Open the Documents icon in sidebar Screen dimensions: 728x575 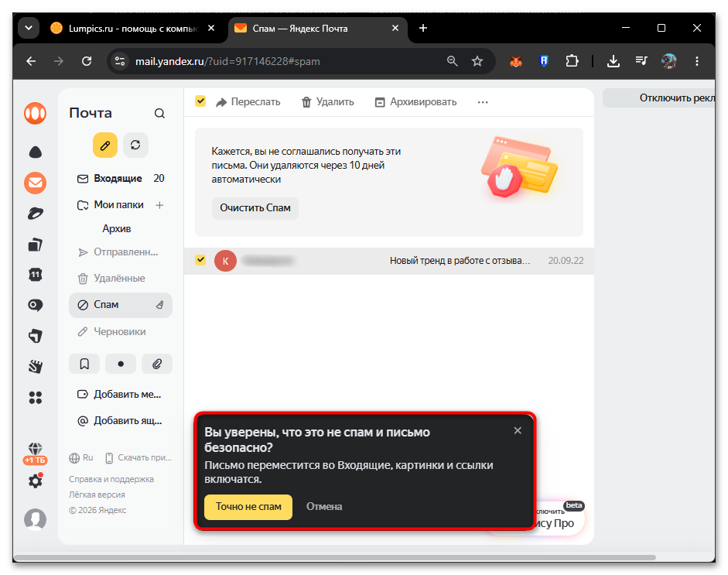(x=36, y=245)
